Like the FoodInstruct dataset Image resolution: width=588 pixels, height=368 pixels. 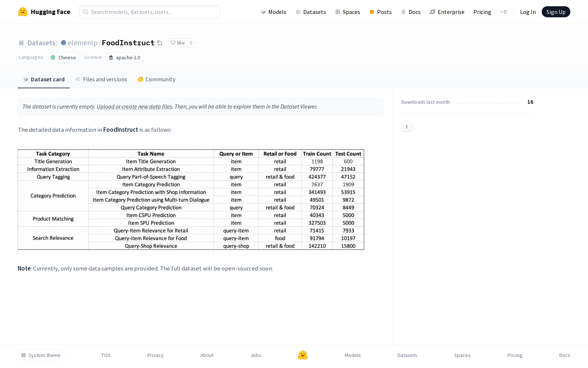pyautogui.click(x=178, y=43)
